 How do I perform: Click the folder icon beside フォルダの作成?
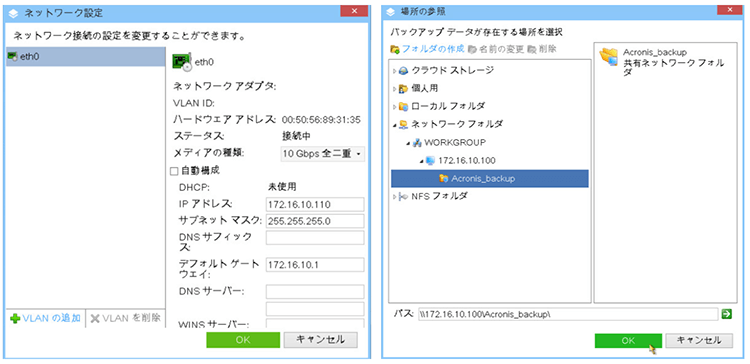[395, 49]
